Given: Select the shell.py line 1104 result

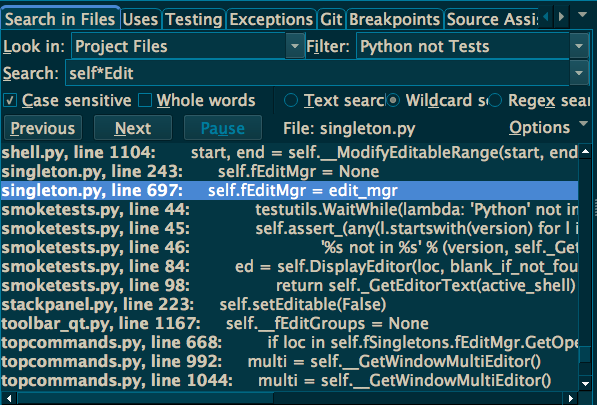Looking at the screenshot, I should 289,153.
